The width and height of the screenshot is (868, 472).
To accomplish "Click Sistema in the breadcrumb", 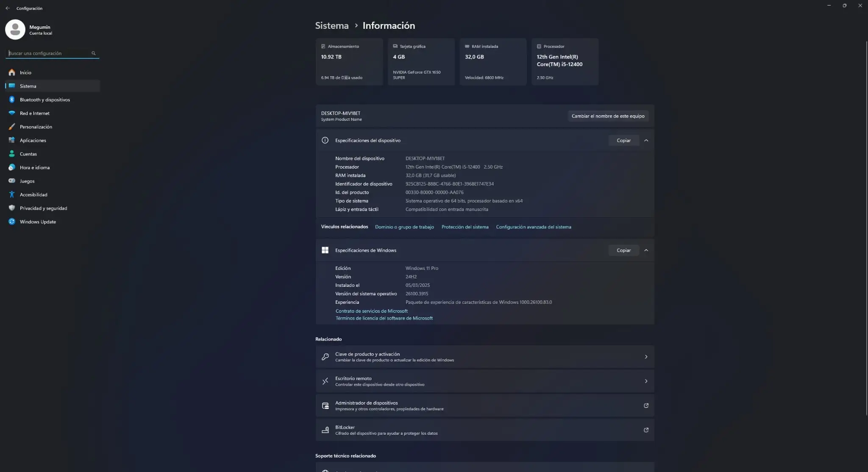I will 332,25.
